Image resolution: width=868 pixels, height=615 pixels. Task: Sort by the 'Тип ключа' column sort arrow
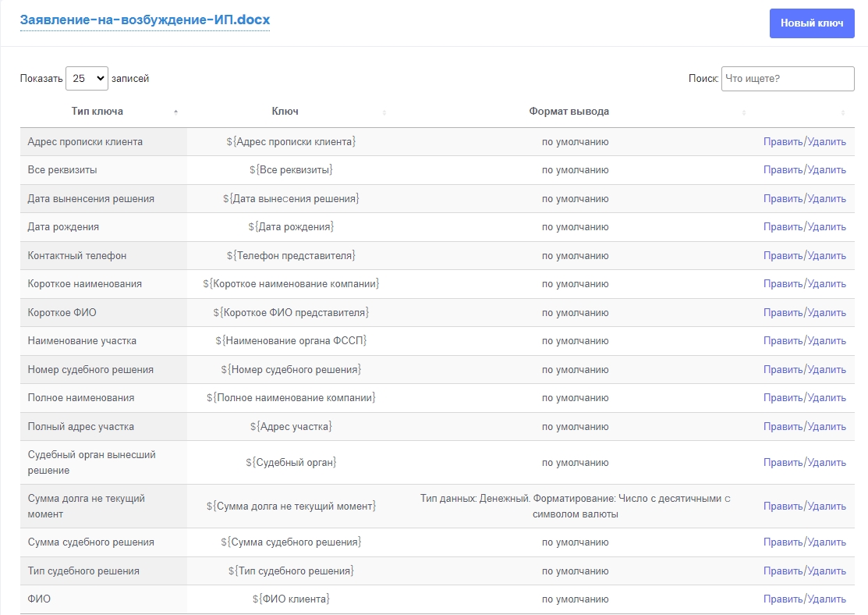(175, 112)
